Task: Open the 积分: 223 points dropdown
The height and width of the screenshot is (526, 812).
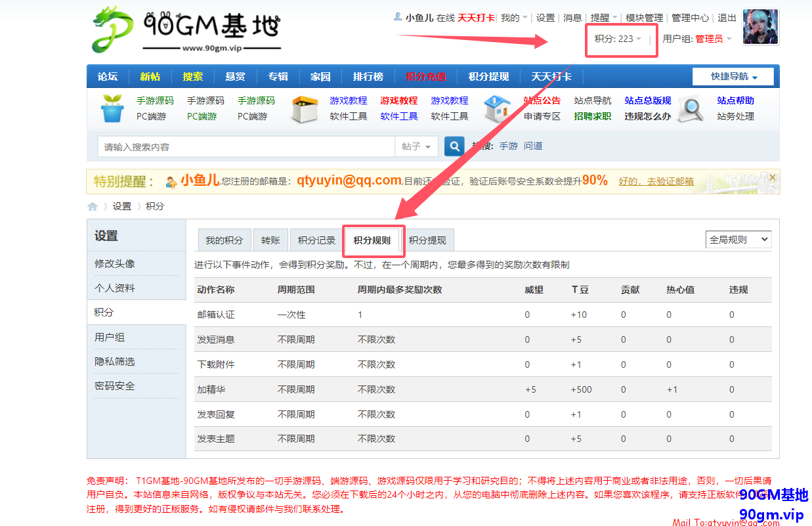Action: (618, 39)
